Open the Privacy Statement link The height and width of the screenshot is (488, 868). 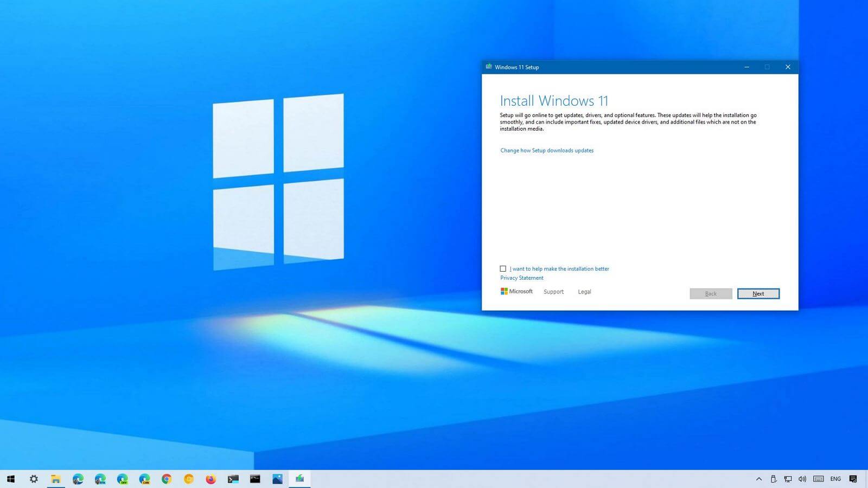[521, 278]
